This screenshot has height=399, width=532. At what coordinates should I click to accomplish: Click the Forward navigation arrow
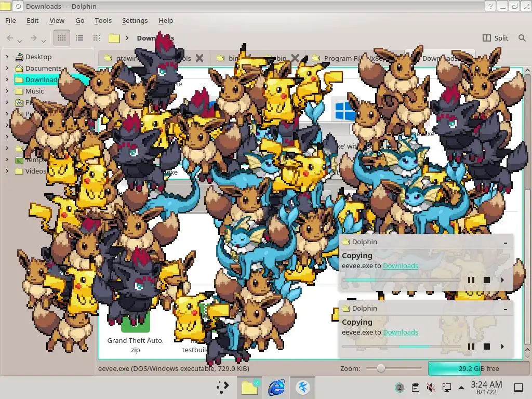pos(33,38)
